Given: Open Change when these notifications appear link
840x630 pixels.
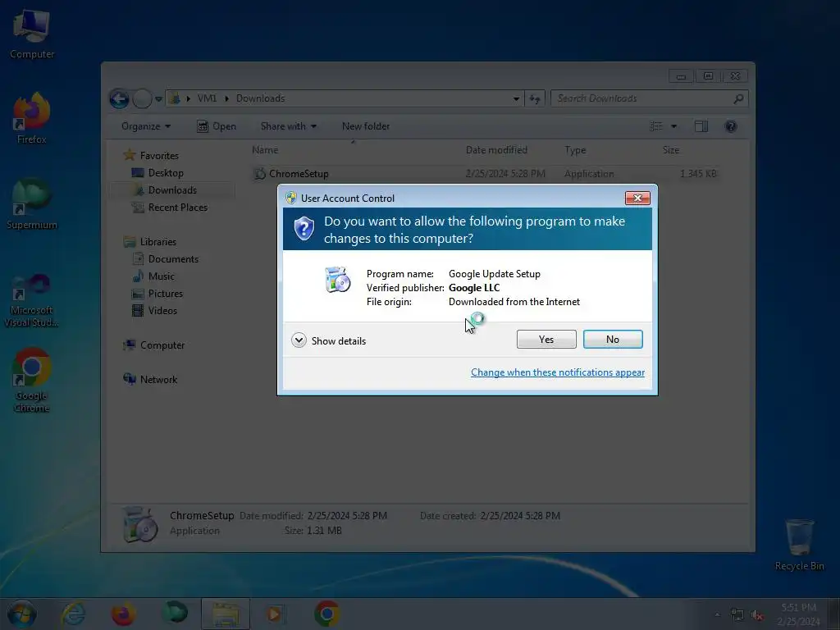Looking at the screenshot, I should (557, 372).
